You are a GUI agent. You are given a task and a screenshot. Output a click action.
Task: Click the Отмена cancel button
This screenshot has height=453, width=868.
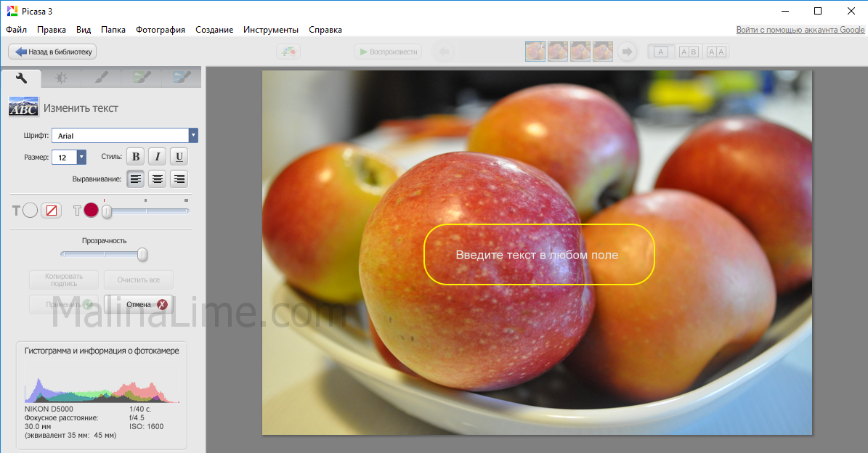coord(139,304)
